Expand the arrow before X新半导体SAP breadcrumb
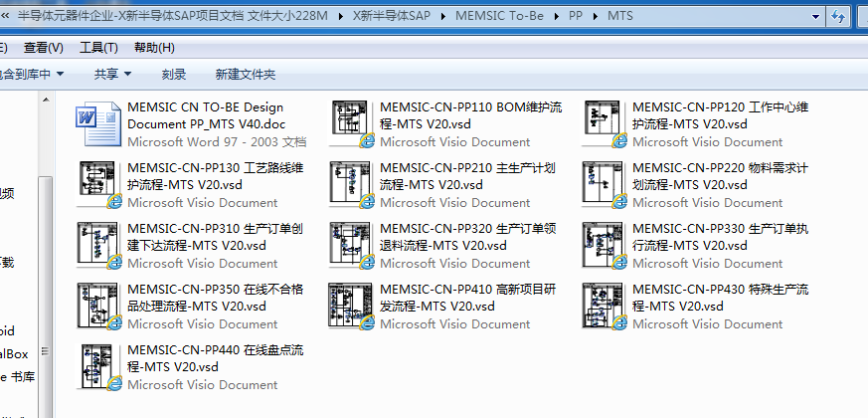The image size is (868, 418). tap(340, 16)
